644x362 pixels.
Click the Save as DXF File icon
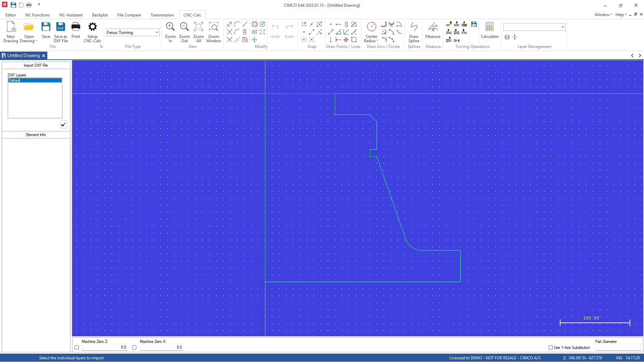point(60,32)
